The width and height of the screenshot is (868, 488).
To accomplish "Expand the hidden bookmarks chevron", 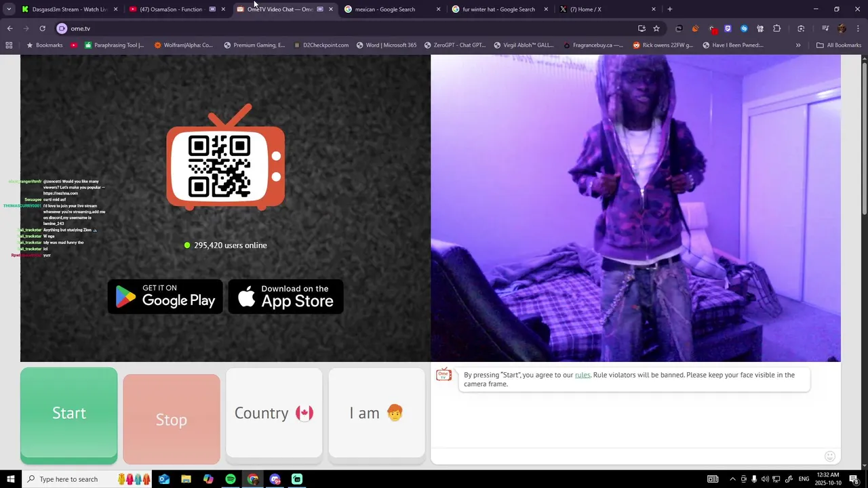I will tap(798, 45).
